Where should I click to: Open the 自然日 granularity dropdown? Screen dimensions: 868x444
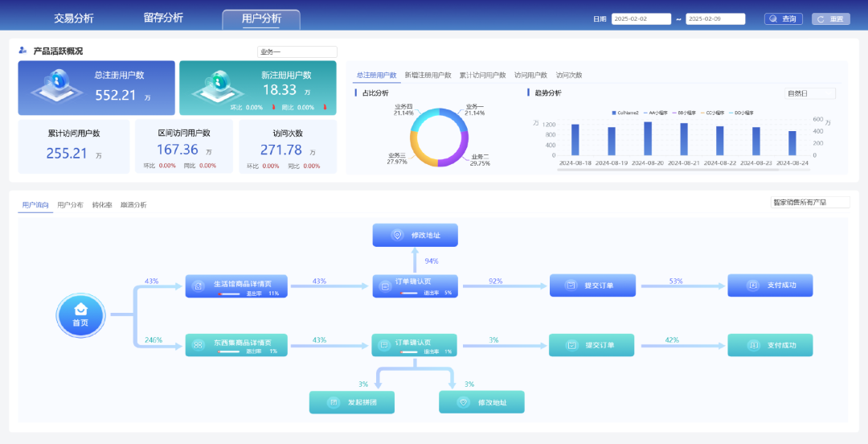pos(810,93)
